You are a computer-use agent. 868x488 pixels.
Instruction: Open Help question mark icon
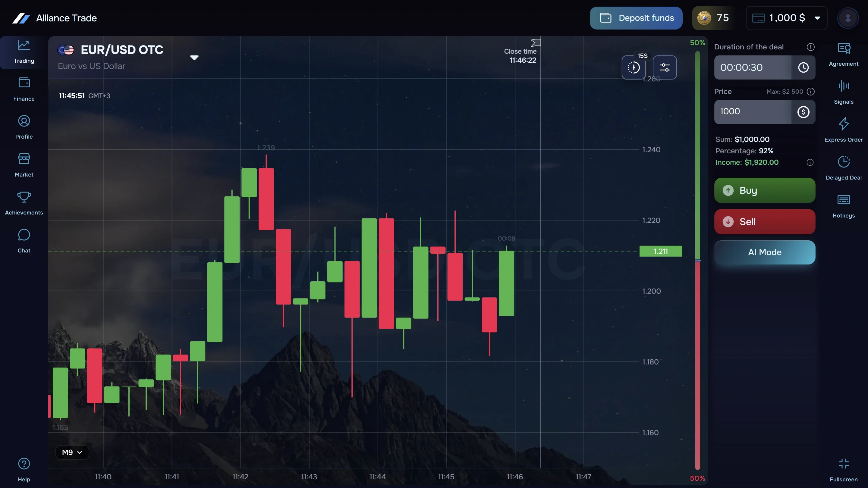(24, 470)
